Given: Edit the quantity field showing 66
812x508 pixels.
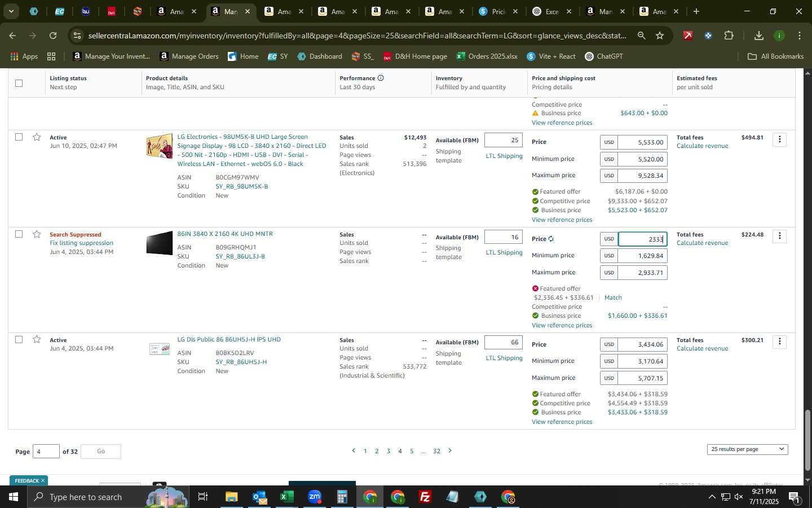Looking at the screenshot, I should (x=504, y=342).
